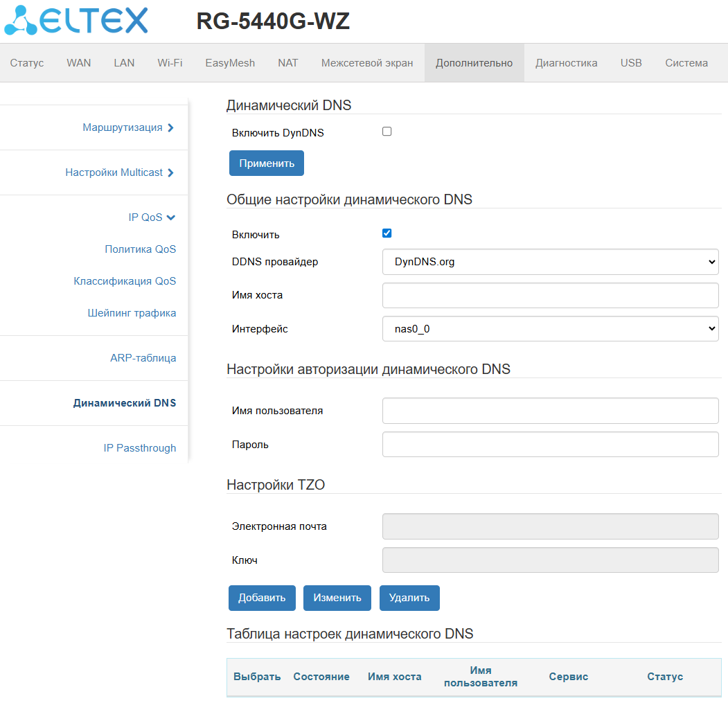
Task: Open ARP-таблица page
Action: pyautogui.click(x=143, y=358)
